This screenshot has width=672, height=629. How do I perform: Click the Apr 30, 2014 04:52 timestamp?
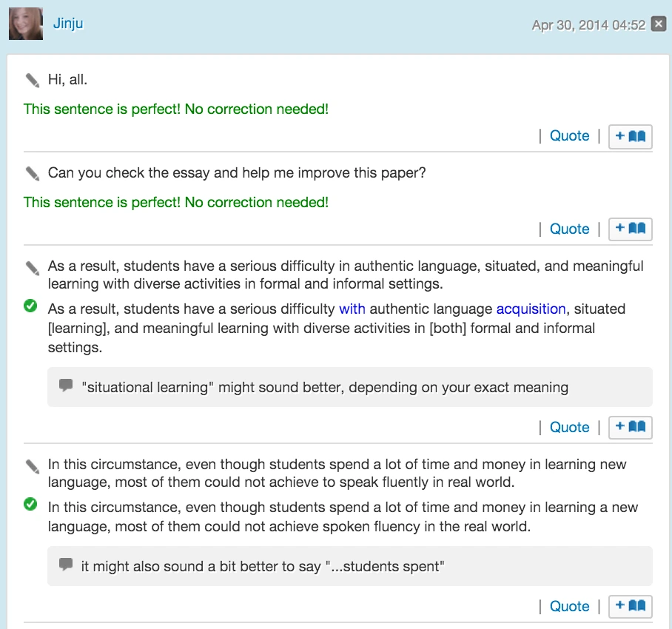588,25
